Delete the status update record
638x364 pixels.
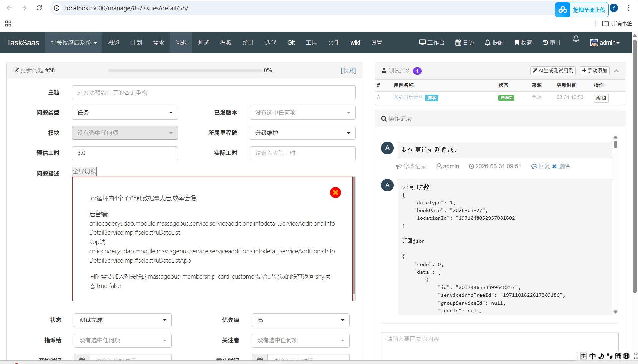pos(561,166)
